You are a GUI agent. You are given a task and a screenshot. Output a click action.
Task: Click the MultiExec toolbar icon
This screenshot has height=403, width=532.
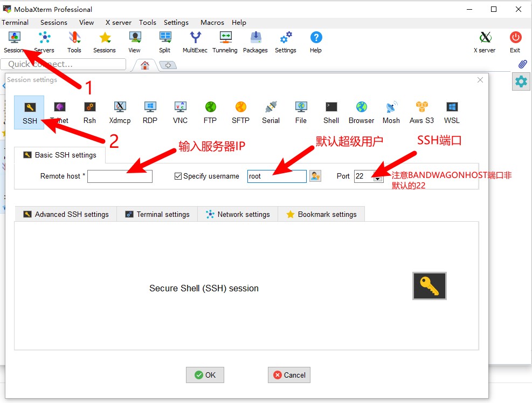tap(195, 42)
